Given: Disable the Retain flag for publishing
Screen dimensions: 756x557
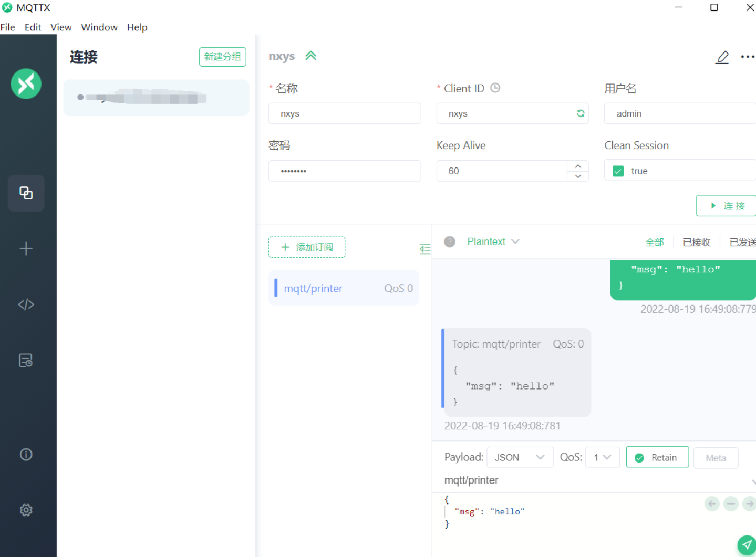Looking at the screenshot, I should (657, 457).
